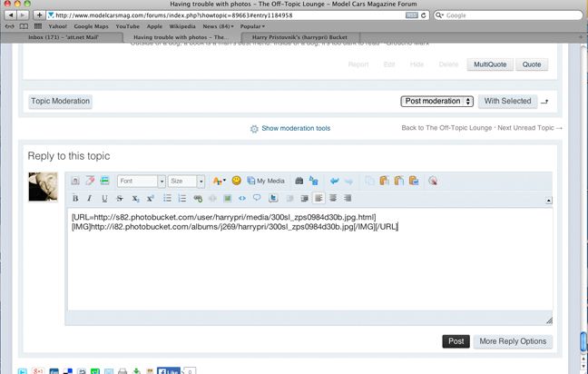Insert a quote using the speech bubble icon

tap(257, 198)
